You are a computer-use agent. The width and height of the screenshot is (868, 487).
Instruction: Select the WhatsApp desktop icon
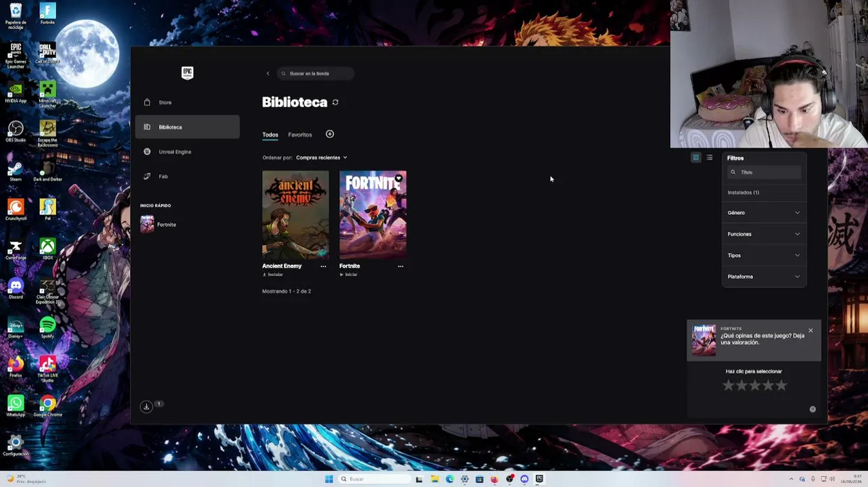(x=16, y=406)
